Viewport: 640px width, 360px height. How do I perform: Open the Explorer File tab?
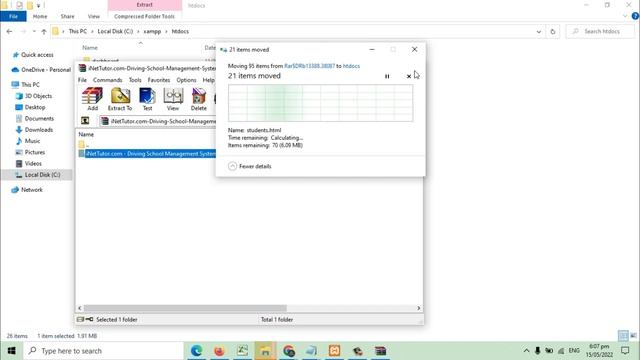pos(13,16)
